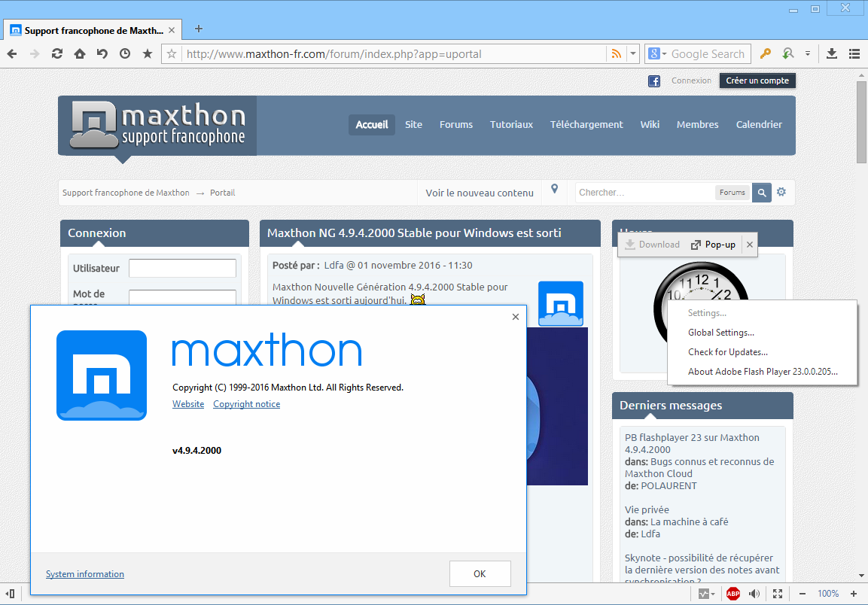The image size is (868, 605).
Task: Open the Google search engine dropdown
Action: [656, 53]
